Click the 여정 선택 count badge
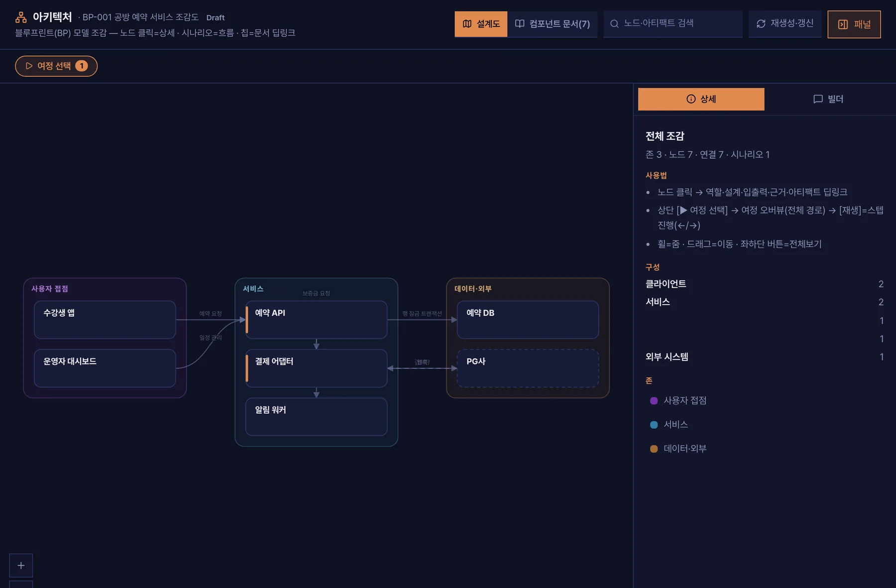This screenshot has height=588, width=896. click(82, 66)
